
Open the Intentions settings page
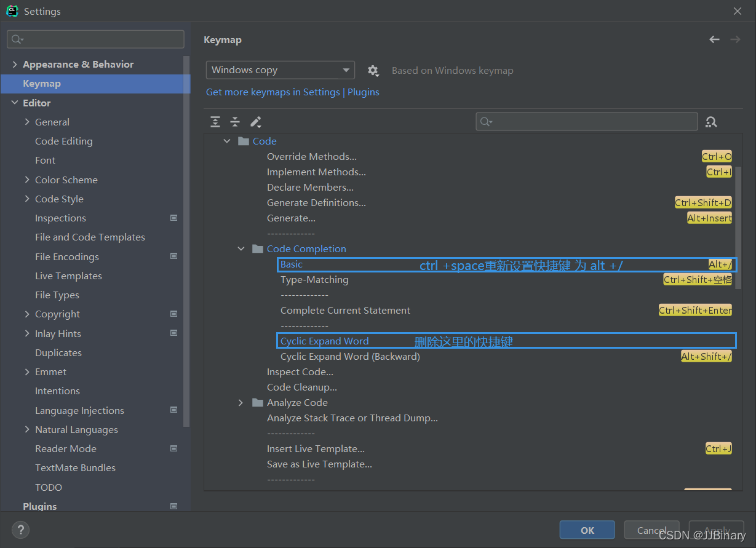point(57,391)
